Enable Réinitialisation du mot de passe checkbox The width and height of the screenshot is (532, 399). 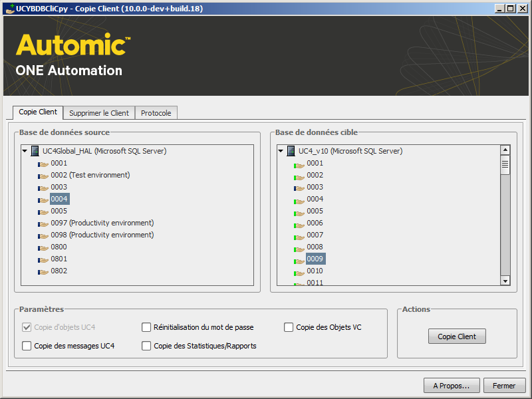(x=147, y=327)
